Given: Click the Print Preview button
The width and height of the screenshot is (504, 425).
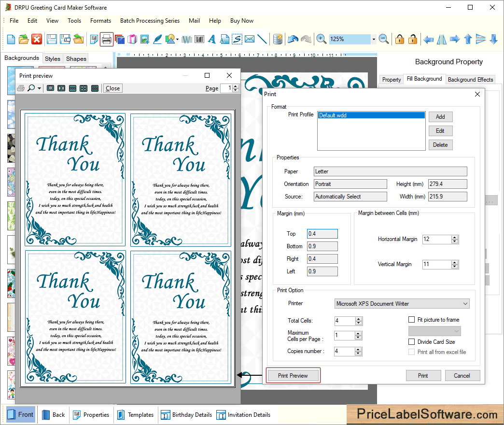Looking at the screenshot, I should 293,376.
